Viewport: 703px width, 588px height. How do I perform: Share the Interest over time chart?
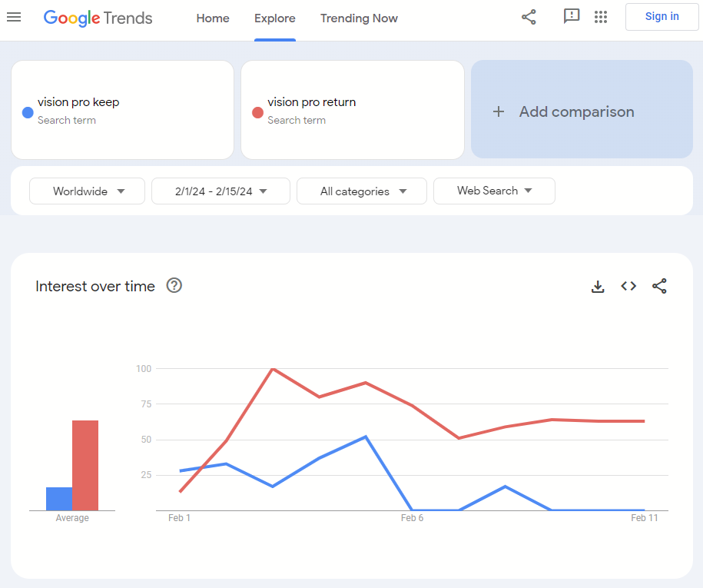(x=659, y=286)
